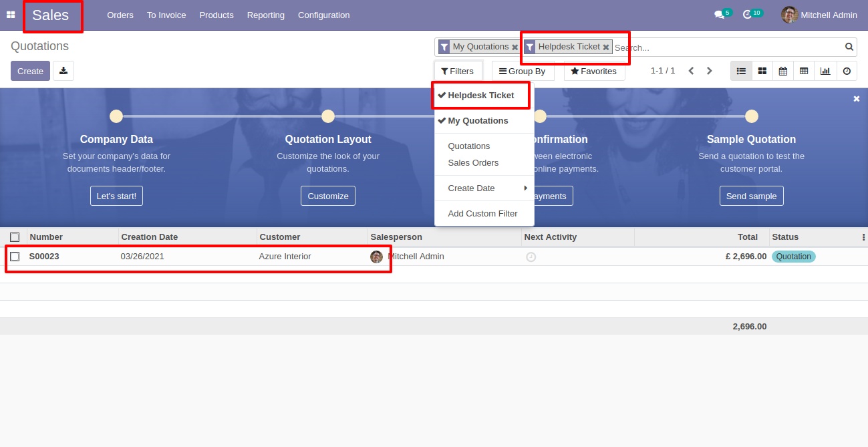Go to previous page arrow
This screenshot has height=447, width=868.
point(692,71)
